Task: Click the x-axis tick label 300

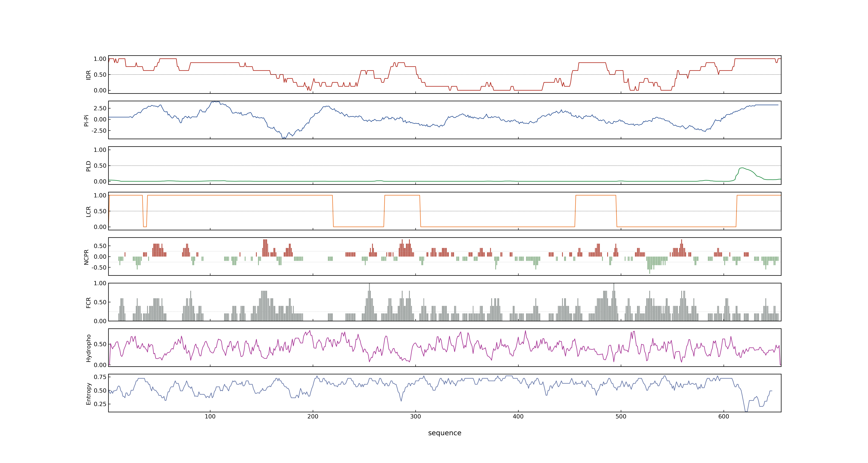Action: point(416,416)
